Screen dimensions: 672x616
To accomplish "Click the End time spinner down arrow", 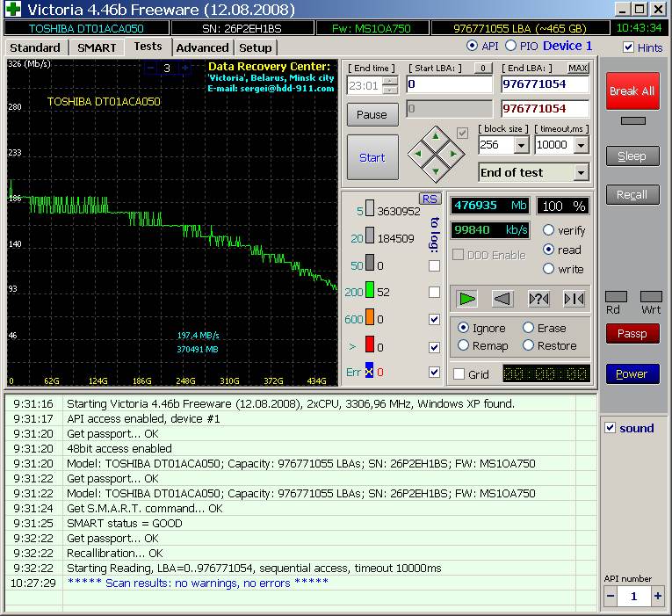I will pos(390,90).
